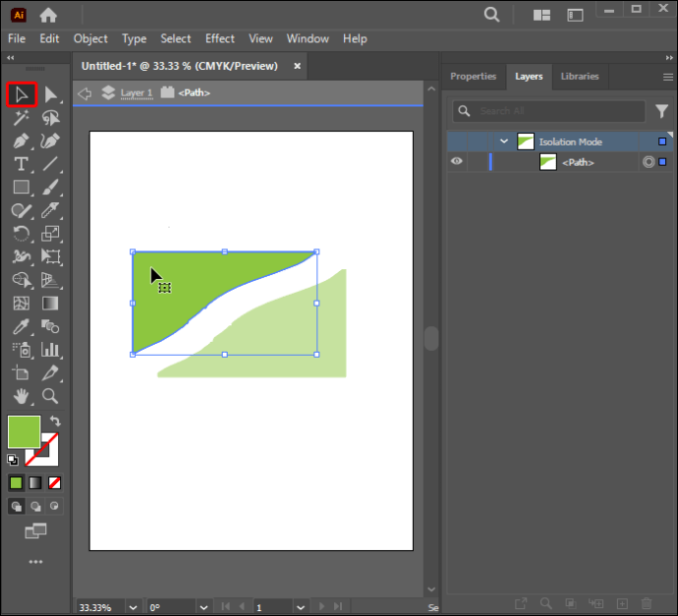Collapse the Isolation Mode layer
Image resolution: width=678 pixels, height=616 pixels.
click(x=504, y=141)
